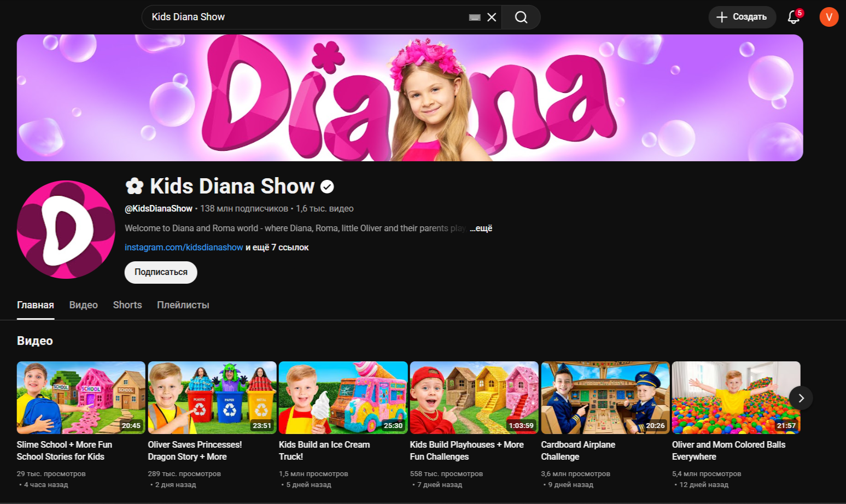
Task: Open the и ещё 7 ссылок links list
Action: pyautogui.click(x=277, y=247)
